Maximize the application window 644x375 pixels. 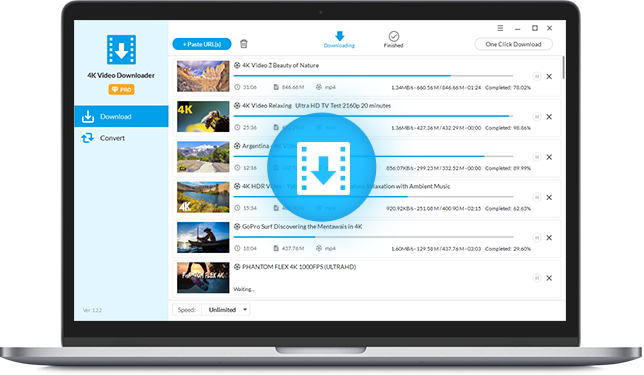click(x=535, y=28)
